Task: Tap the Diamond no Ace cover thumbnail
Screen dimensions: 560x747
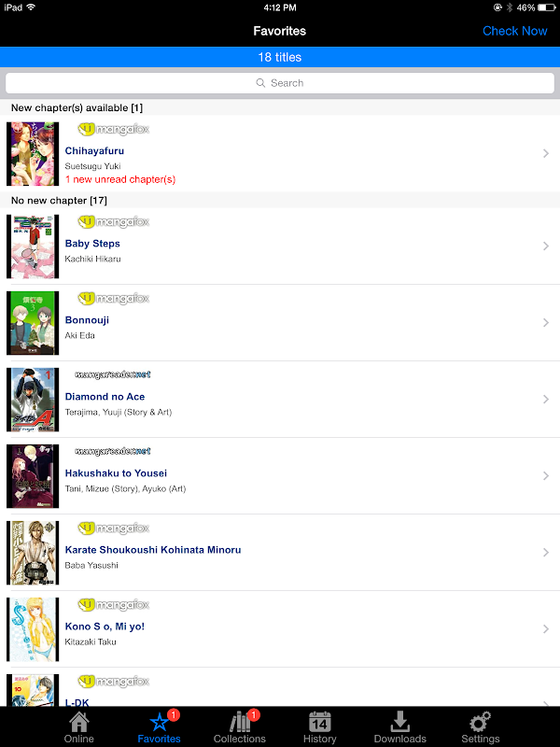Action: (x=33, y=400)
